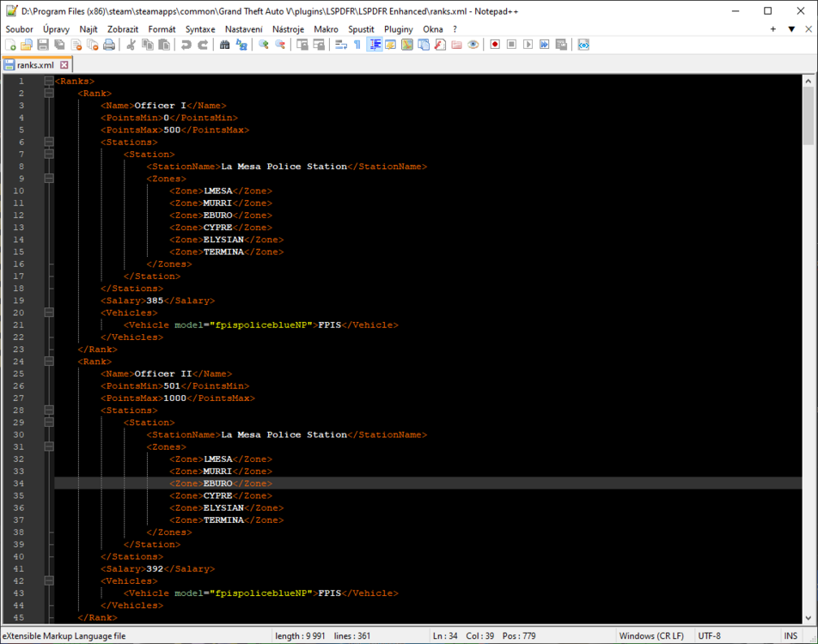Show All Characters with the paragraph mark icon
Screen dimensions: 818x644
click(x=356, y=44)
